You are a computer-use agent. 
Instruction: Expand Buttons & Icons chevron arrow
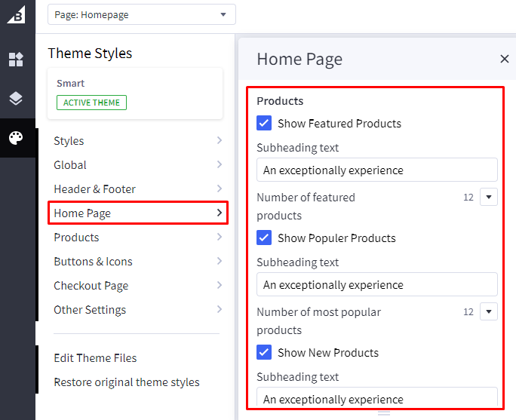(x=219, y=262)
